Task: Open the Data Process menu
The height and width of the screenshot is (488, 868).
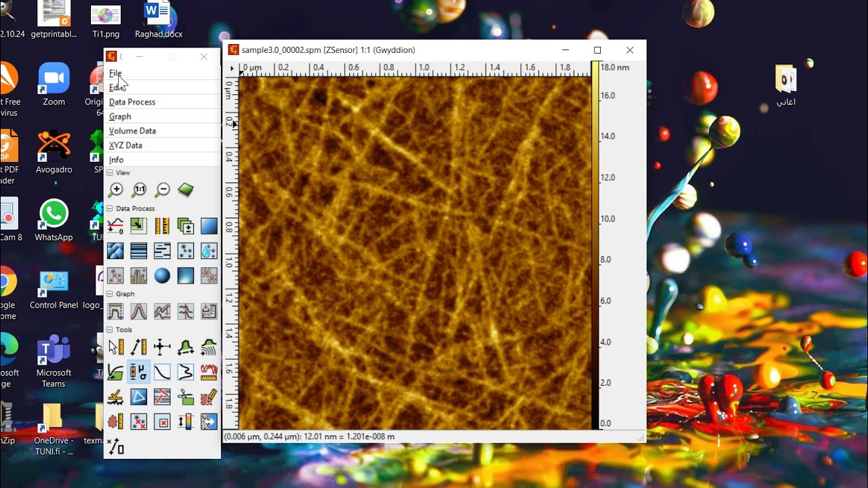Action: (x=132, y=102)
